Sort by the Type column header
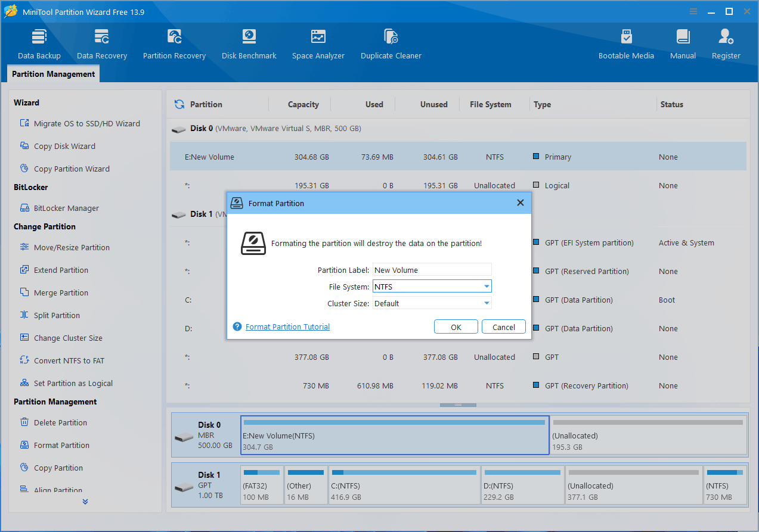Image resolution: width=759 pixels, height=532 pixels. tap(542, 104)
